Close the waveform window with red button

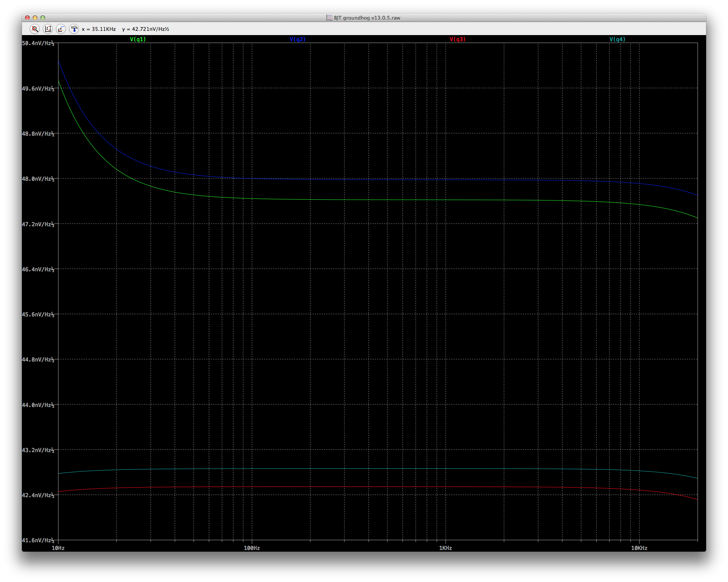coord(27,18)
